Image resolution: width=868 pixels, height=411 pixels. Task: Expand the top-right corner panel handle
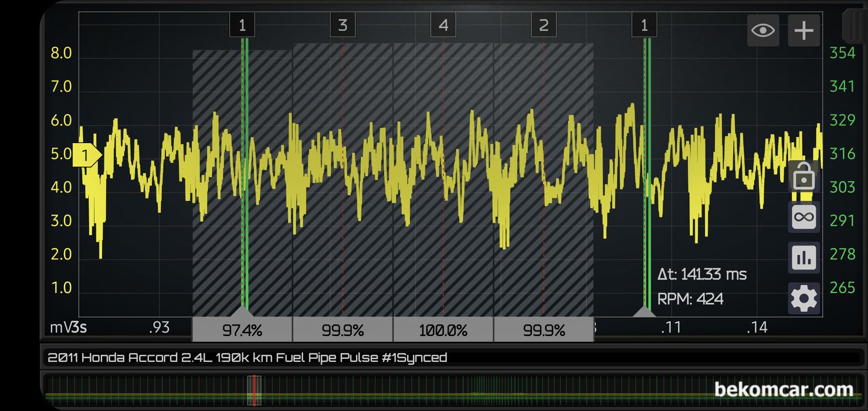[854, 25]
